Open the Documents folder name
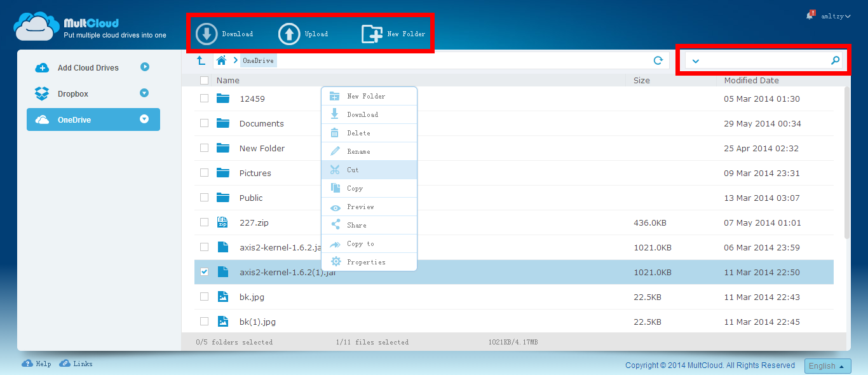This screenshot has height=375, width=868. click(262, 123)
